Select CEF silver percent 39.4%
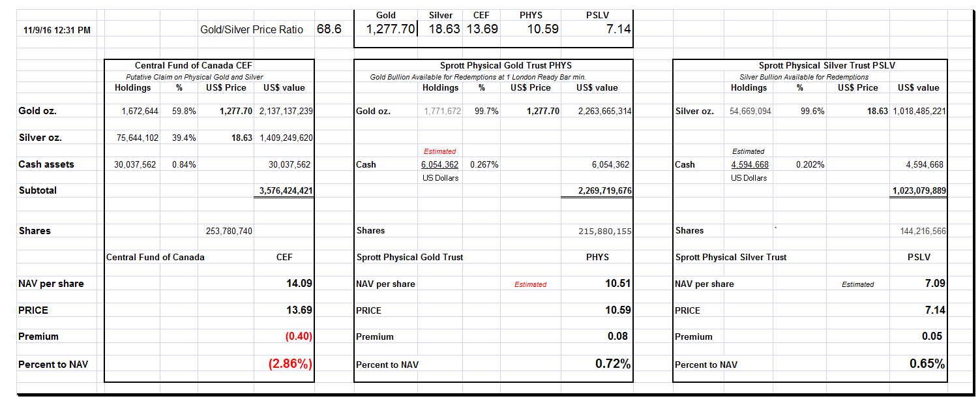980x405 pixels. [184, 138]
